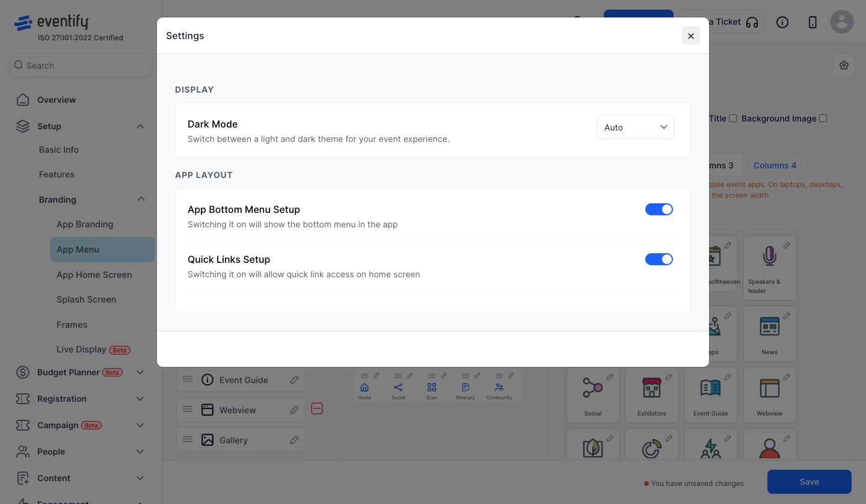The height and width of the screenshot is (504, 866).
Task: Click the Budget Planner dollar icon
Action: [x=23, y=372]
